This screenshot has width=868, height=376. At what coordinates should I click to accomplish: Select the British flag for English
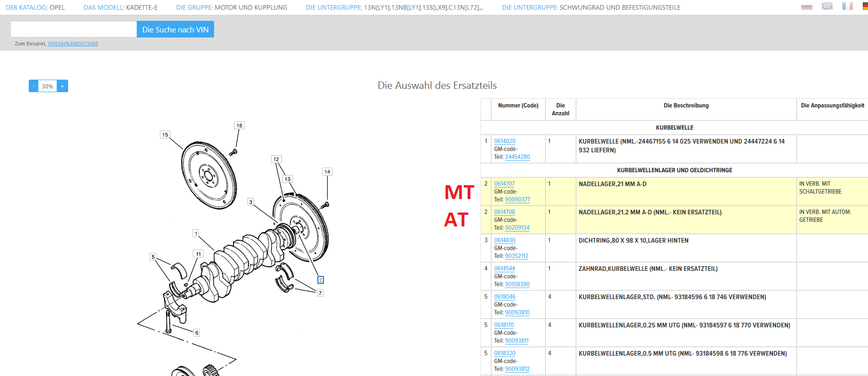click(827, 6)
